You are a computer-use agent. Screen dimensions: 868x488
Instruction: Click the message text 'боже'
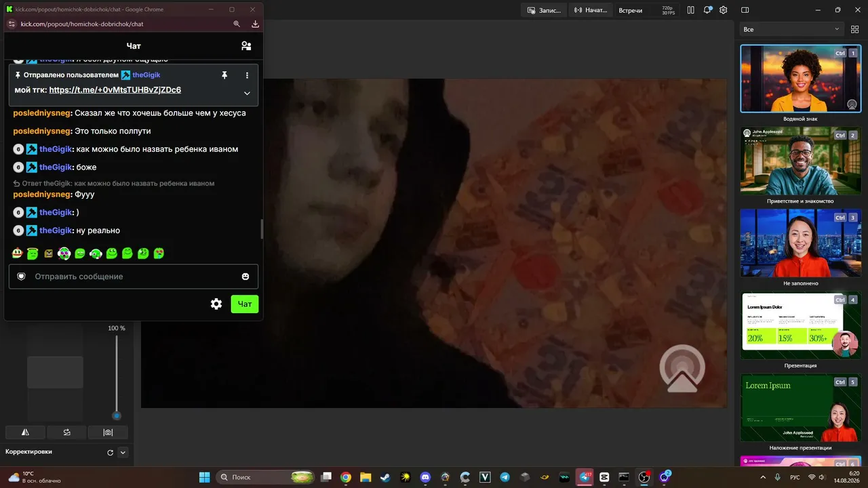pos(87,167)
